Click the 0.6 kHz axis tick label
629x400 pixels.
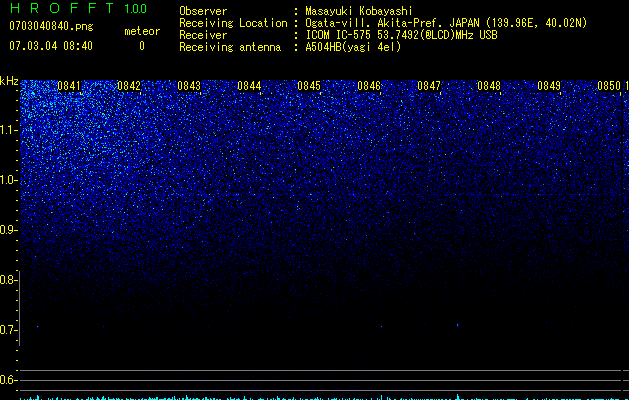7,380
